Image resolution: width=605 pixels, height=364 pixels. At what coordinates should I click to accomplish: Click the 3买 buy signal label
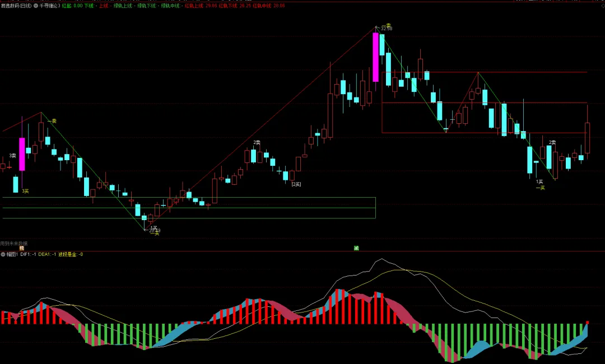tap(25, 192)
